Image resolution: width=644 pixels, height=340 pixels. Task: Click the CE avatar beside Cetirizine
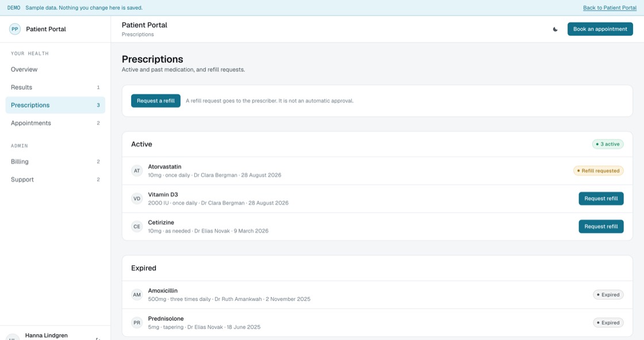coord(137,227)
